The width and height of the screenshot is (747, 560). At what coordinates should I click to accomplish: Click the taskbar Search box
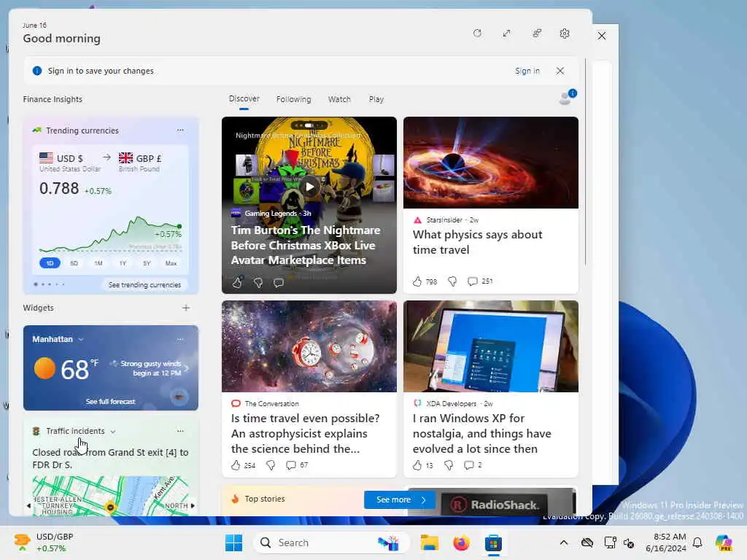click(x=331, y=542)
